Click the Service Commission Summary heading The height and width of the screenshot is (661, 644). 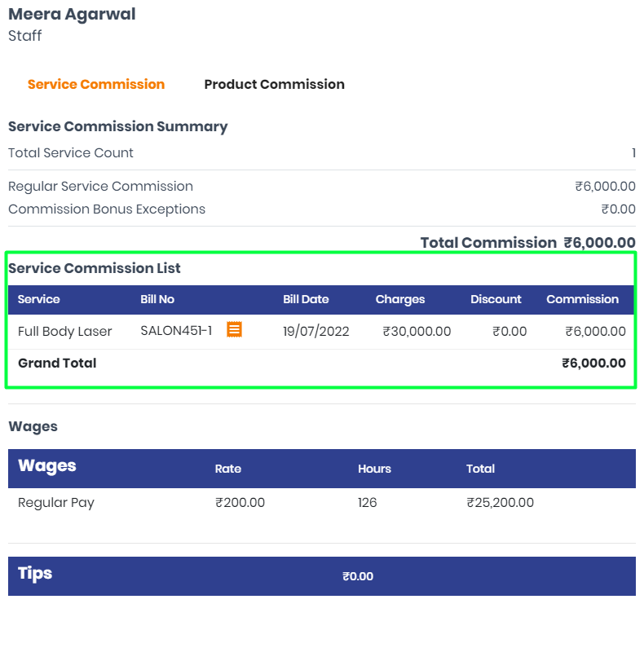pos(118,126)
